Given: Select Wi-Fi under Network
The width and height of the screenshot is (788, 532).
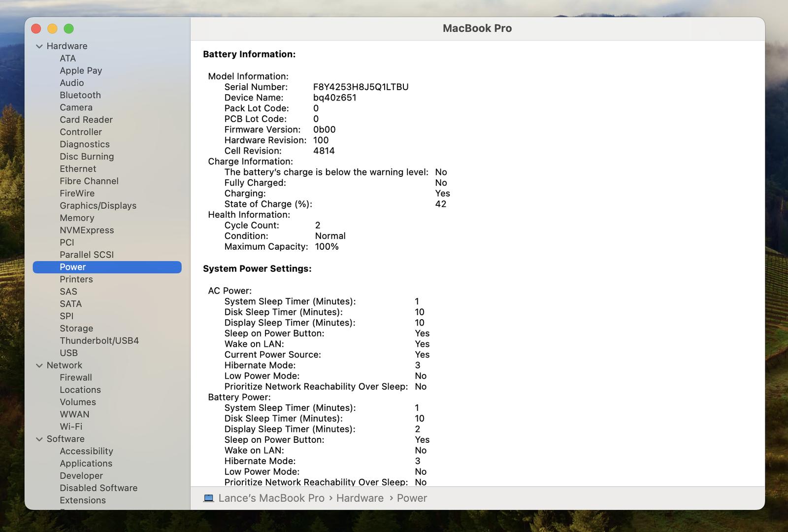Looking at the screenshot, I should click(x=71, y=427).
